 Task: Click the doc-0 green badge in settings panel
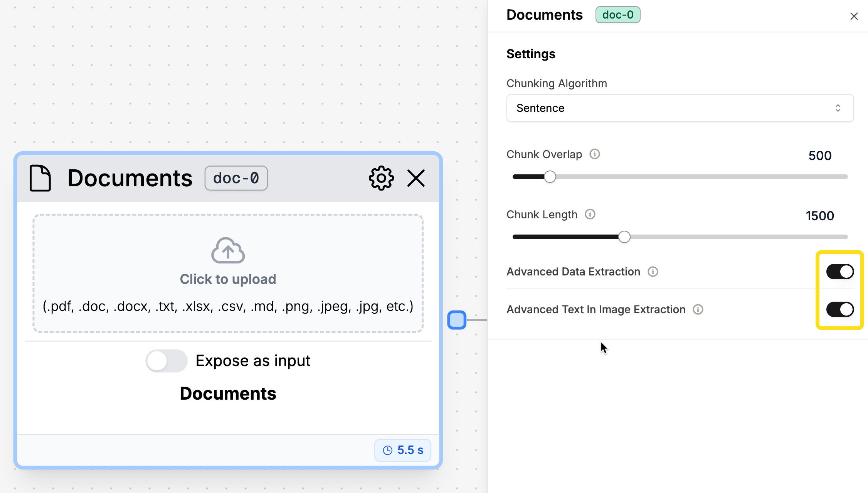618,15
